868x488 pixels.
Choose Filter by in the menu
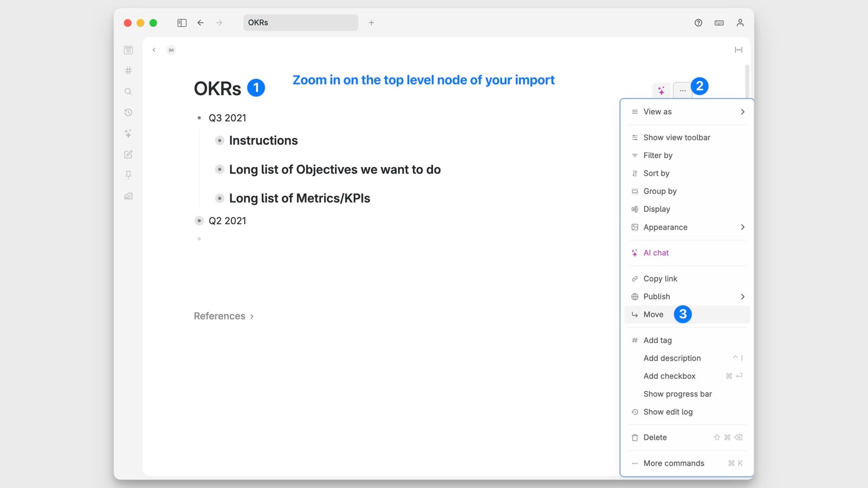coord(687,155)
